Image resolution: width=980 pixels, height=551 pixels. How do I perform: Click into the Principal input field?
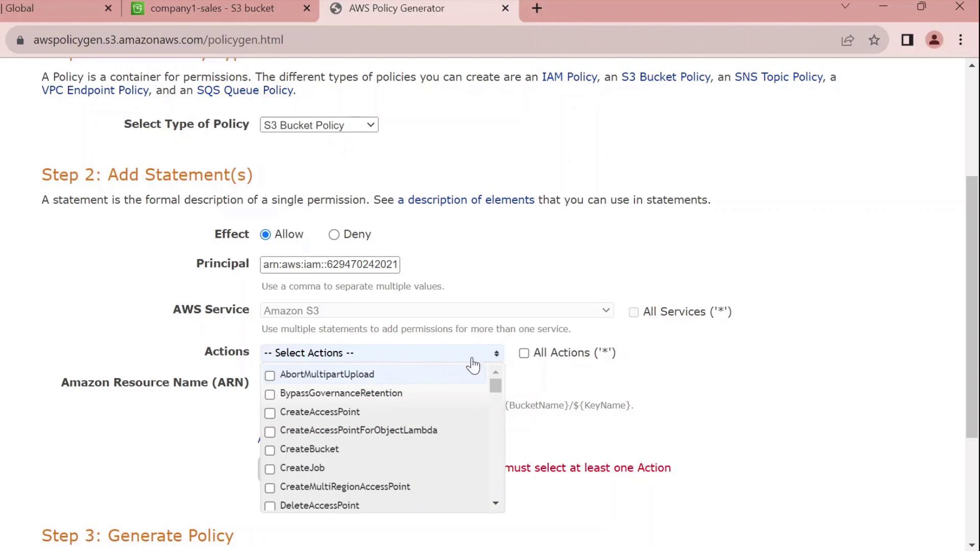point(330,265)
